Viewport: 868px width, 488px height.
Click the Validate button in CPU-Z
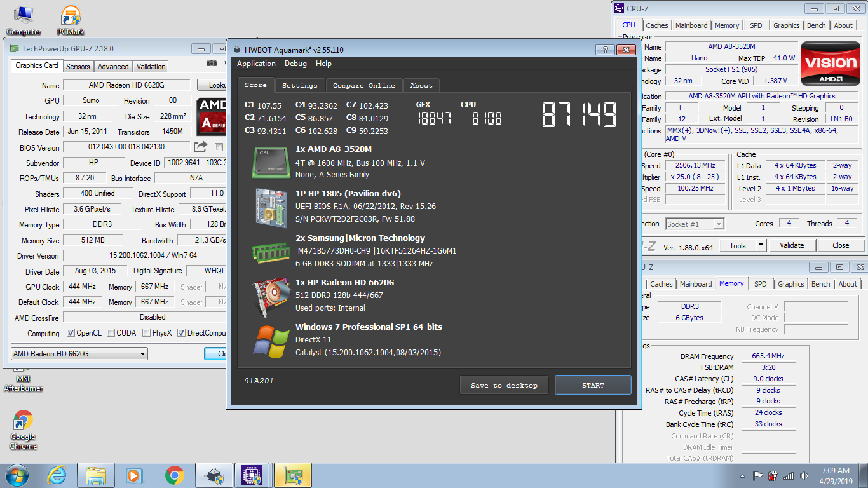pyautogui.click(x=792, y=245)
